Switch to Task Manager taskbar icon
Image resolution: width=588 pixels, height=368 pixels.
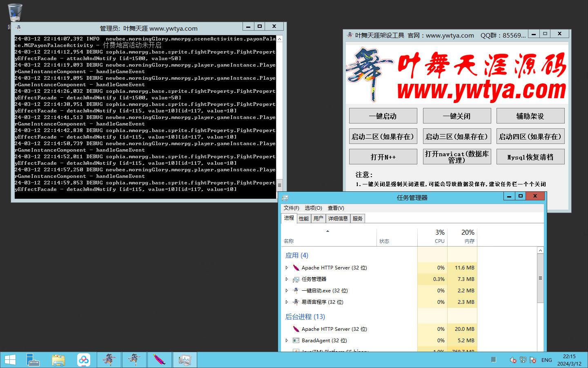185,360
